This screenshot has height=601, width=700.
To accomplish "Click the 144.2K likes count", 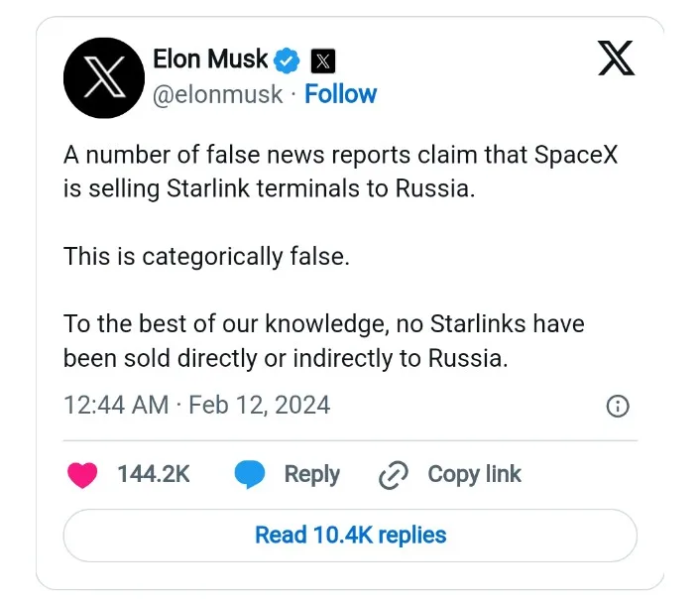I will pyautogui.click(x=154, y=475).
